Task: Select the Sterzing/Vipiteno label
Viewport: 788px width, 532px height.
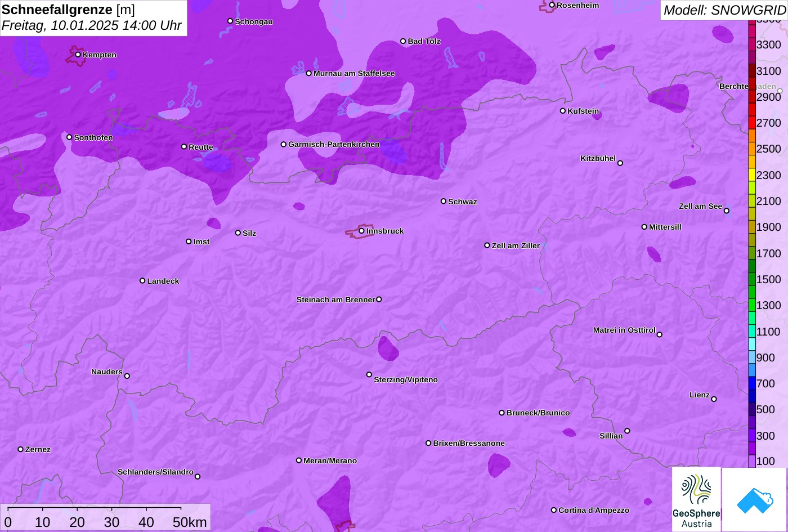Action: pyautogui.click(x=406, y=380)
